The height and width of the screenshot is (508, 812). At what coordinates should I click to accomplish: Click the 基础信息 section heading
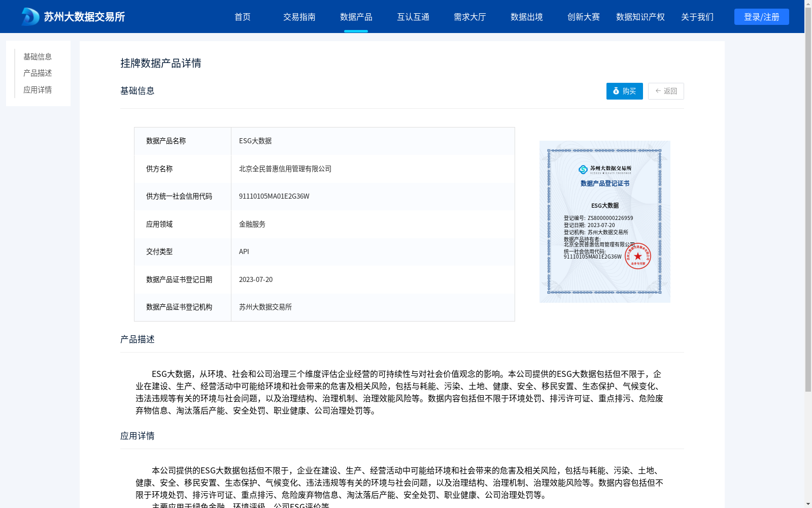click(138, 91)
